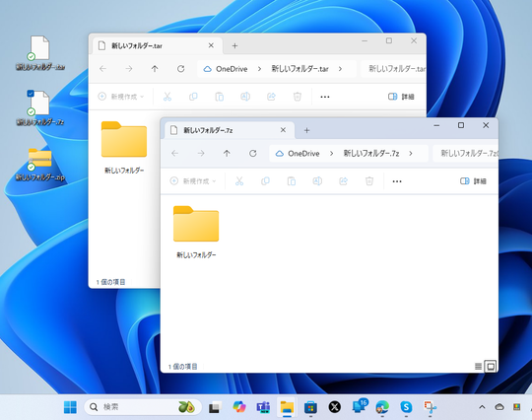Add a new tab in the 7z window
532x420 pixels.
click(306, 130)
